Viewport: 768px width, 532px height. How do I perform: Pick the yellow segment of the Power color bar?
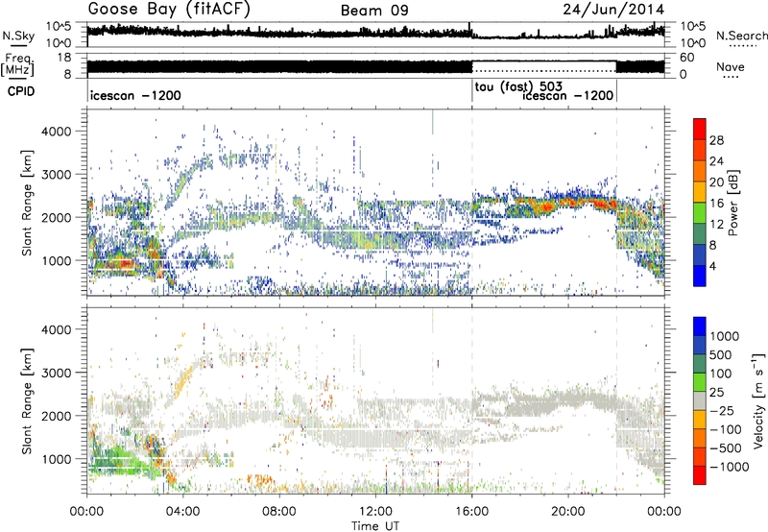pos(700,192)
